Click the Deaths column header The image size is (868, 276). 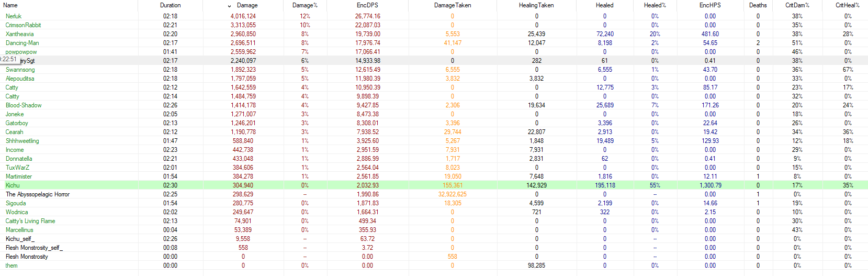point(758,5)
